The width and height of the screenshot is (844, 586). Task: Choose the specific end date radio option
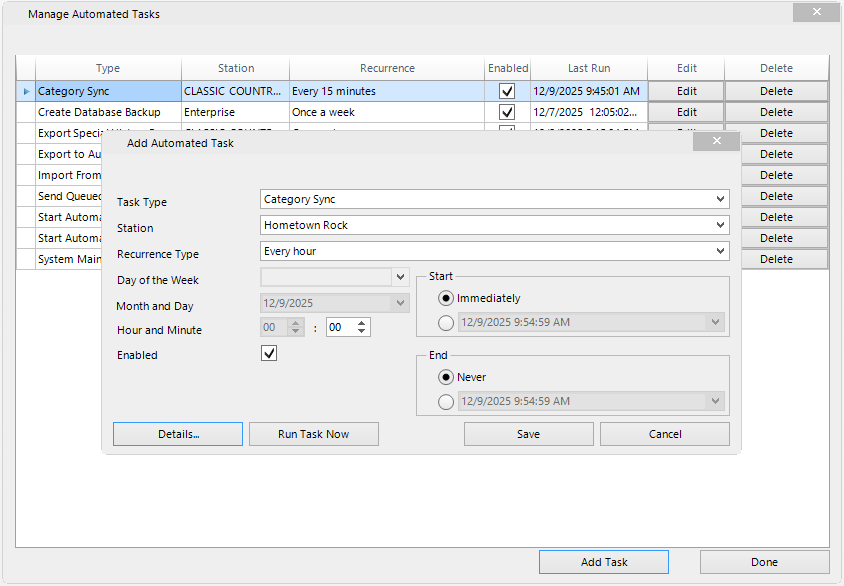448,401
